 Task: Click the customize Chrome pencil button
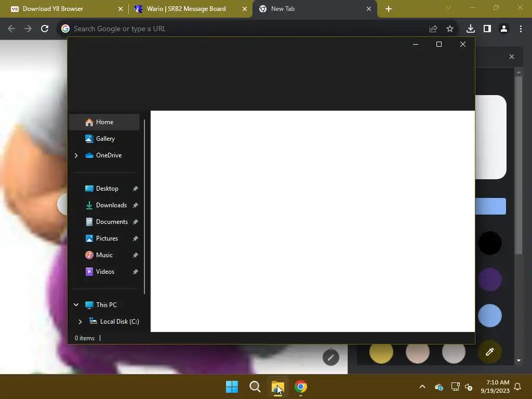tap(331, 357)
